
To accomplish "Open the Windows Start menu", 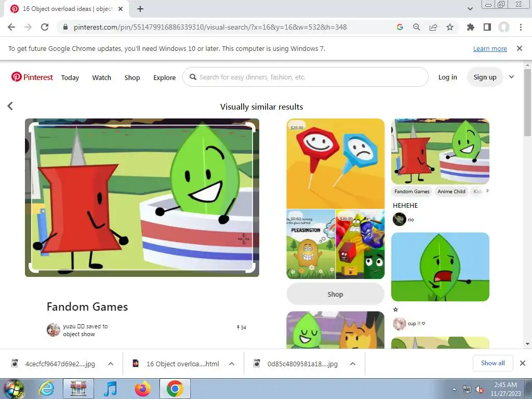I will (x=14, y=389).
